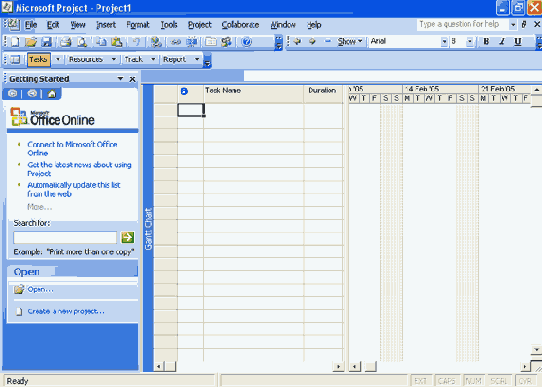542x387 pixels.
Task: Open Print Preview with the magnifier icon
Action: pos(82,42)
